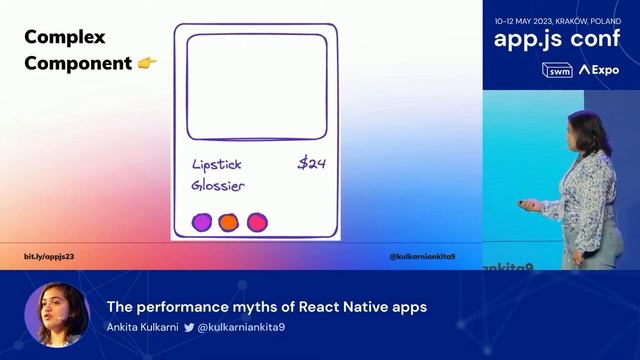This screenshot has width=640, height=360.
Task: Click the speaker's circular avatar photo
Action: (57, 315)
